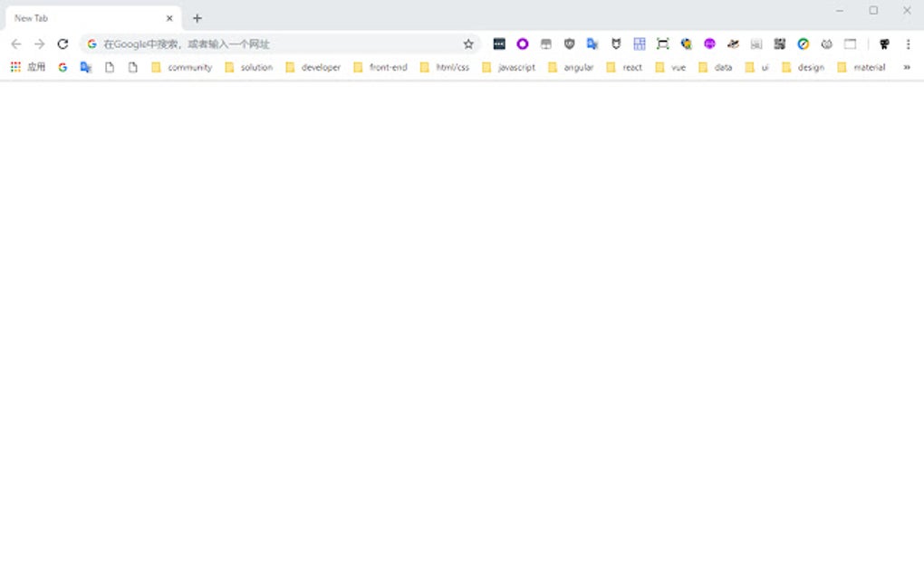Click the Octotree octocat extension icon
924x578 pixels.
tap(616, 43)
